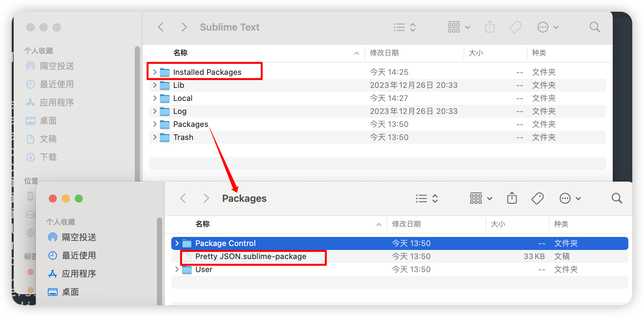
Task: Open 隔空投送 in Sublime Text window sidebar
Action: click(50, 66)
